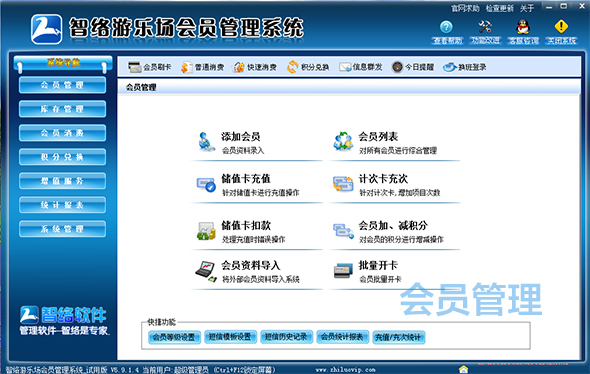Close the window with the X button
This screenshot has width=590, height=374.
(581, 7)
